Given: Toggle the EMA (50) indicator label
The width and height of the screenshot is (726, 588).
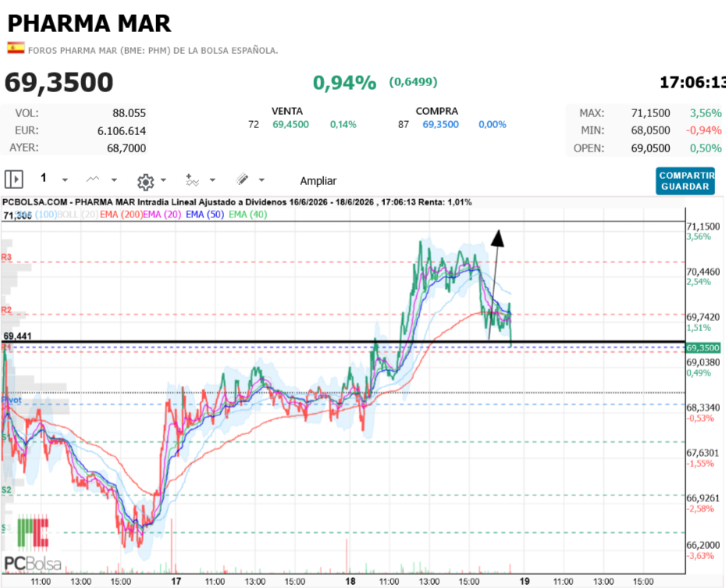Looking at the screenshot, I should coord(205,215).
